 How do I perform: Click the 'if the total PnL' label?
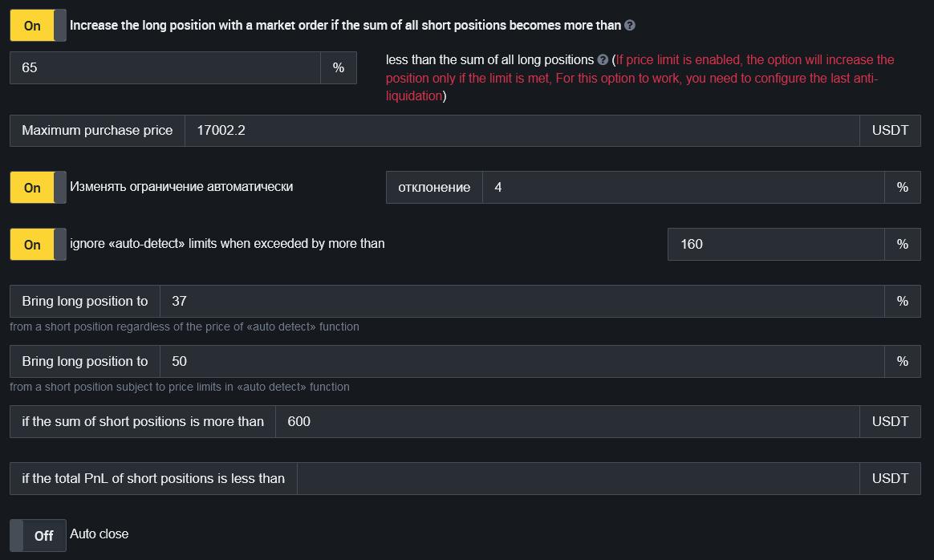153,479
